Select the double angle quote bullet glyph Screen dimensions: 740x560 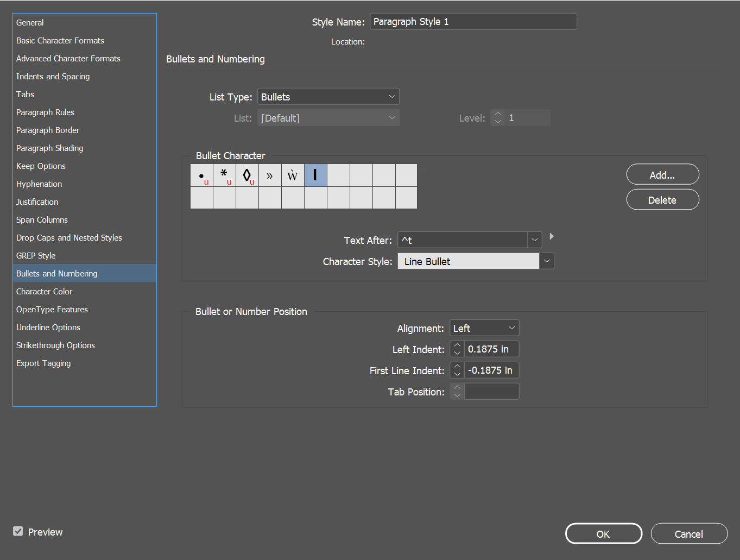pos(270,175)
